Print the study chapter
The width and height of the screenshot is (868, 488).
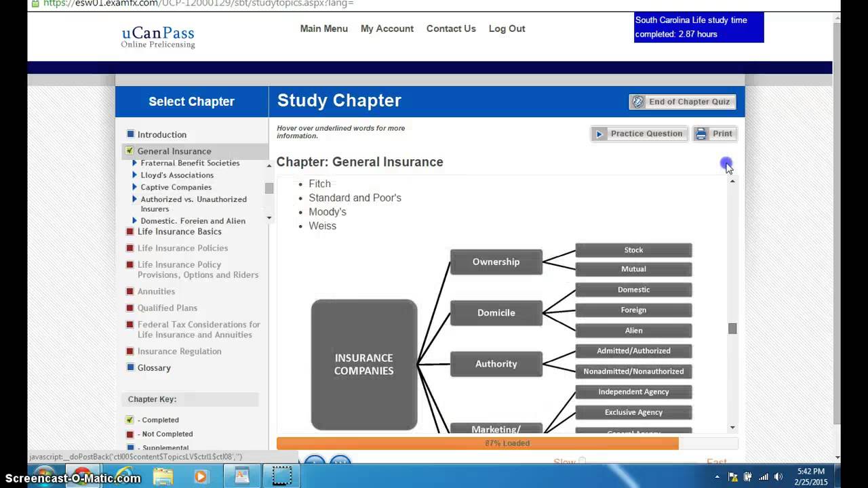click(715, 134)
